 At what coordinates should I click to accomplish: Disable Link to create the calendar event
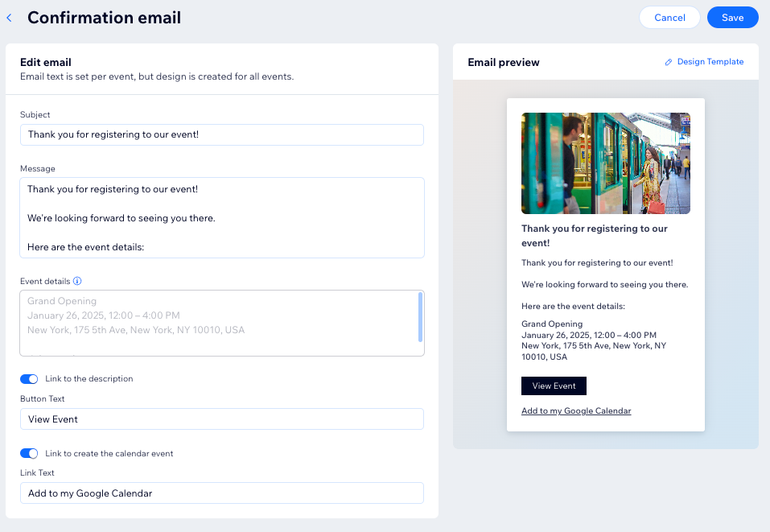29,453
